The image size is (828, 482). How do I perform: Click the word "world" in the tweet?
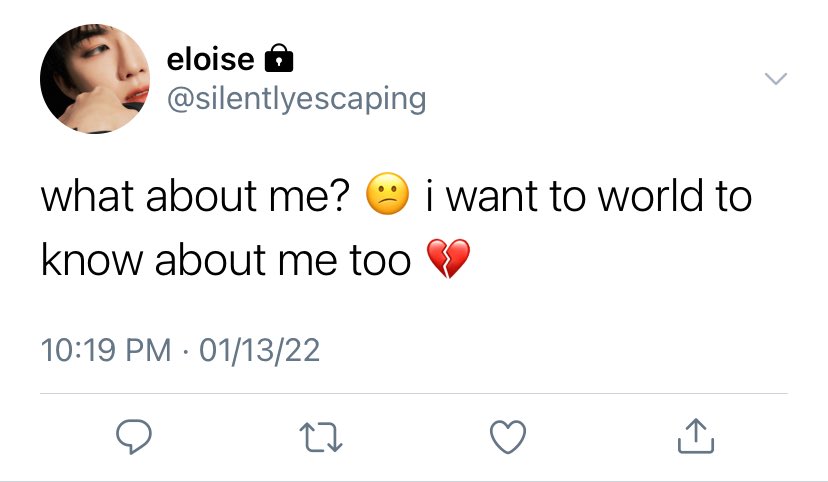click(651, 196)
